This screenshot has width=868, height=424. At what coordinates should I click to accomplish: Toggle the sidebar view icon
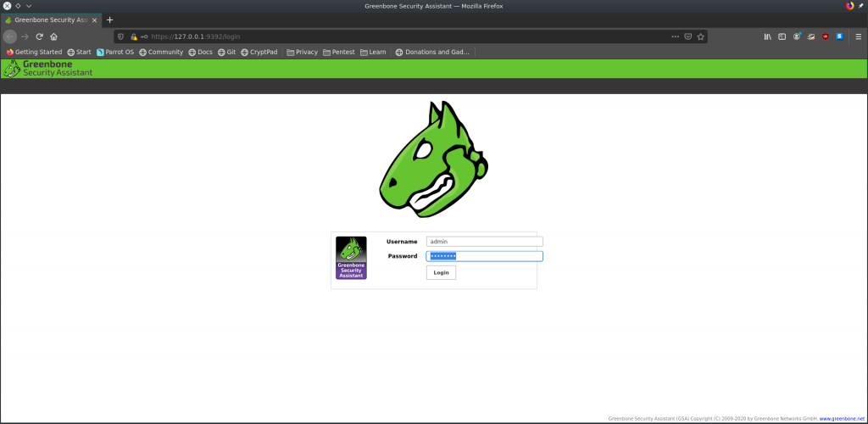coord(782,36)
